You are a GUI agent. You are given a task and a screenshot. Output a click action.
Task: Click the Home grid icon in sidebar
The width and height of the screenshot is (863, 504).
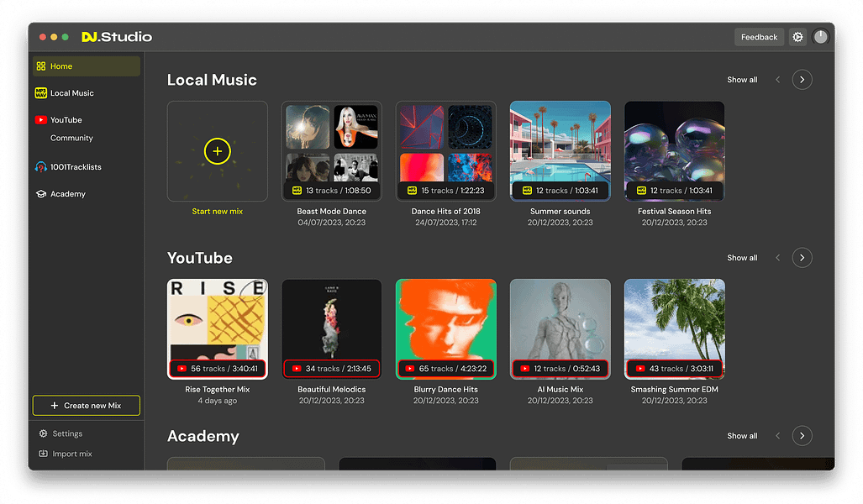[x=40, y=66]
